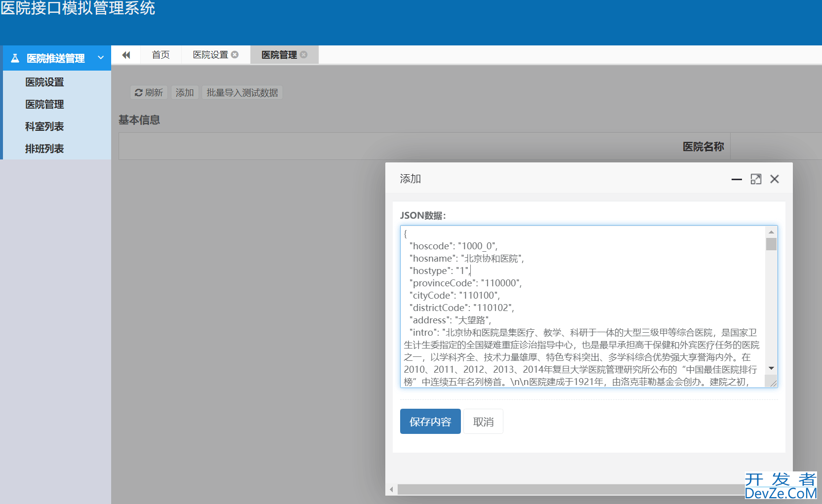
Task: Click the "cityCode": "110100" line
Action: tap(454, 295)
